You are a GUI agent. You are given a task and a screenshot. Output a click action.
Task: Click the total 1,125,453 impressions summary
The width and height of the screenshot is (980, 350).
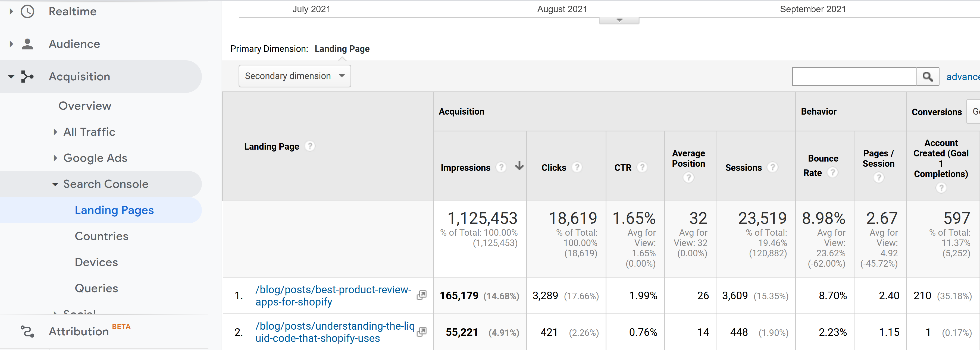(x=482, y=218)
